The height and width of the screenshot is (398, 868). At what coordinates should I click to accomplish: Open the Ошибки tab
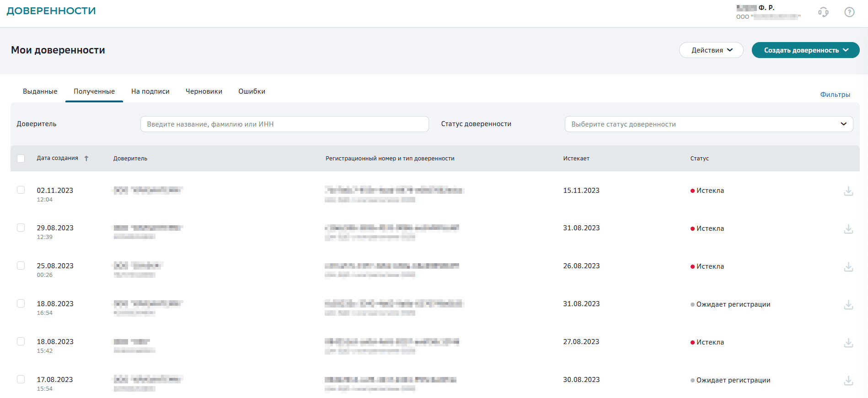tap(252, 91)
